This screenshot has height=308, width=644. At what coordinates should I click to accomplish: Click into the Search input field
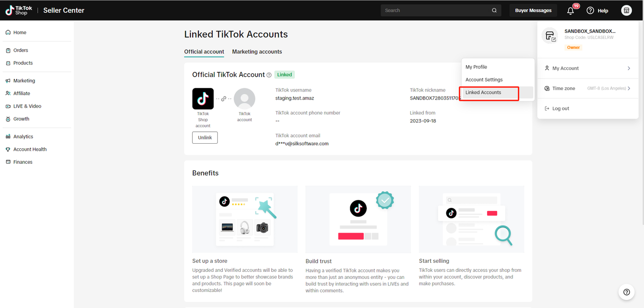tap(435, 11)
